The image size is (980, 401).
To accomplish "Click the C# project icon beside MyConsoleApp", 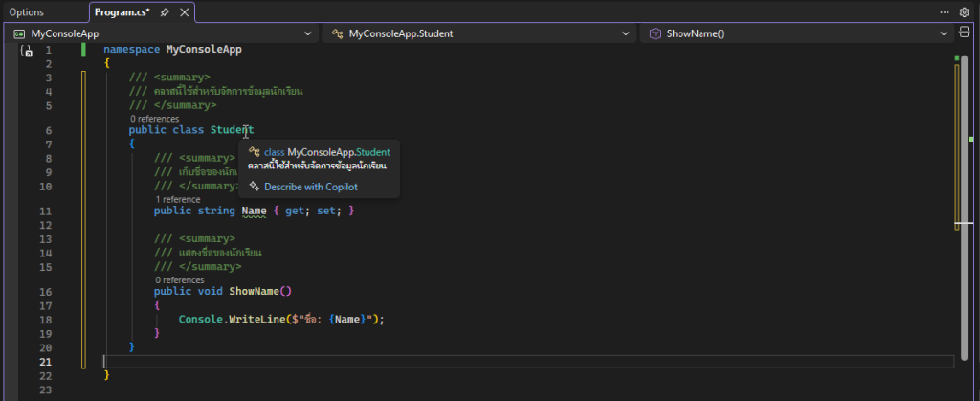I will click(20, 33).
